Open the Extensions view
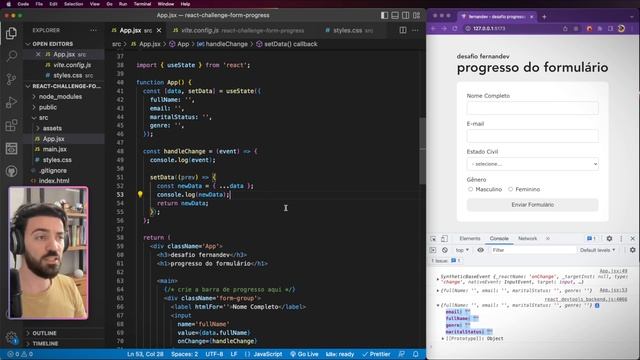The image size is (640, 360). click(11, 125)
